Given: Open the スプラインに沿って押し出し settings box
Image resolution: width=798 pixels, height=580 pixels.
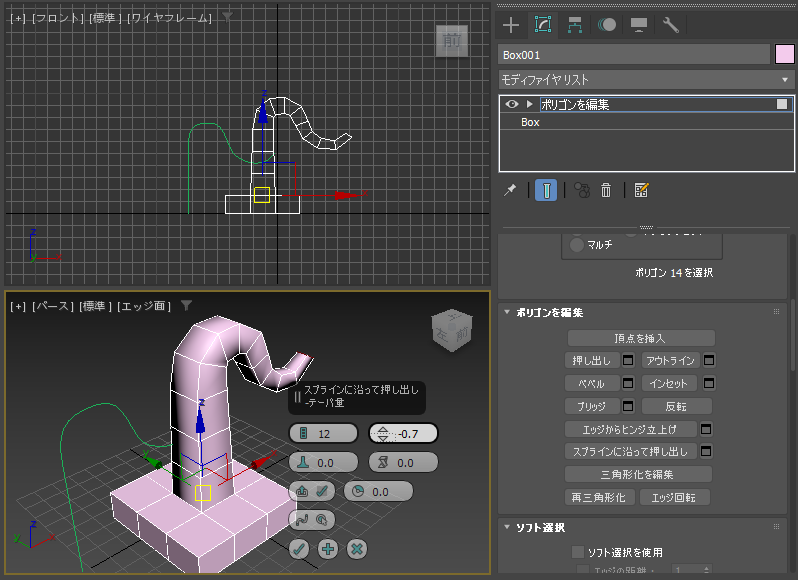Looking at the screenshot, I should click(706, 451).
